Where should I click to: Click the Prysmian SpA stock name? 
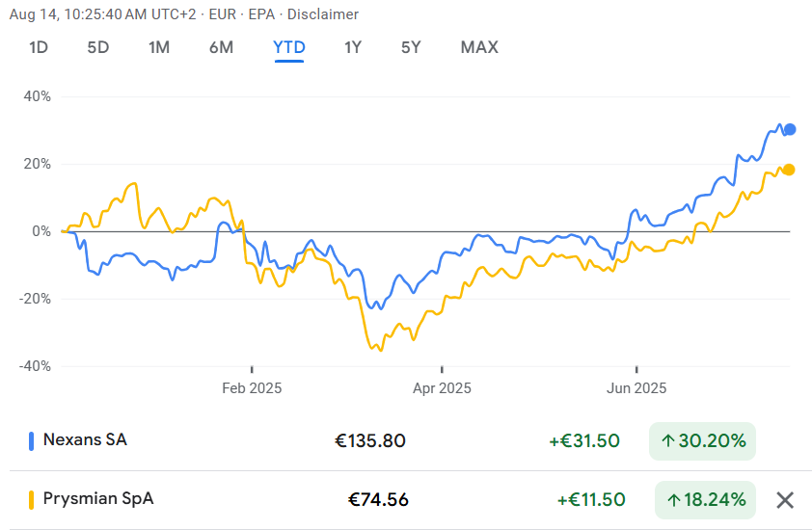point(98,498)
